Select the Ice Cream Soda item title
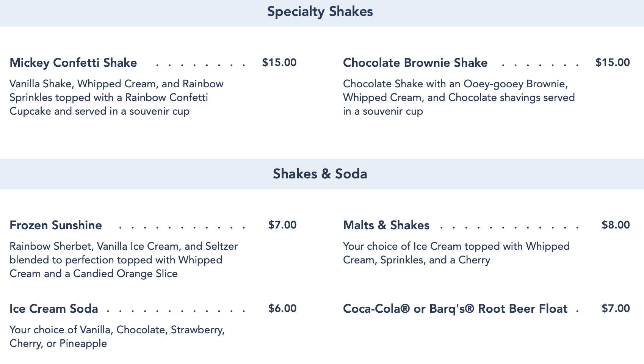 coord(54,309)
